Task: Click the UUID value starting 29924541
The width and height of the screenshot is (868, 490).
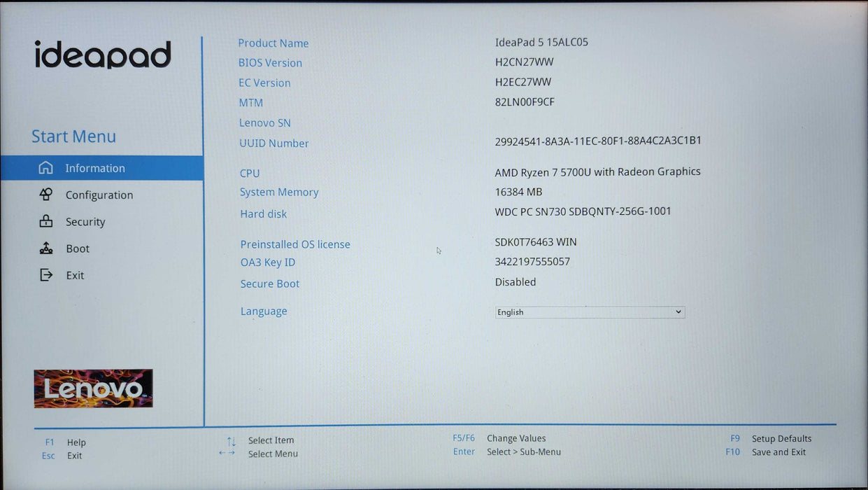Action: (598, 141)
